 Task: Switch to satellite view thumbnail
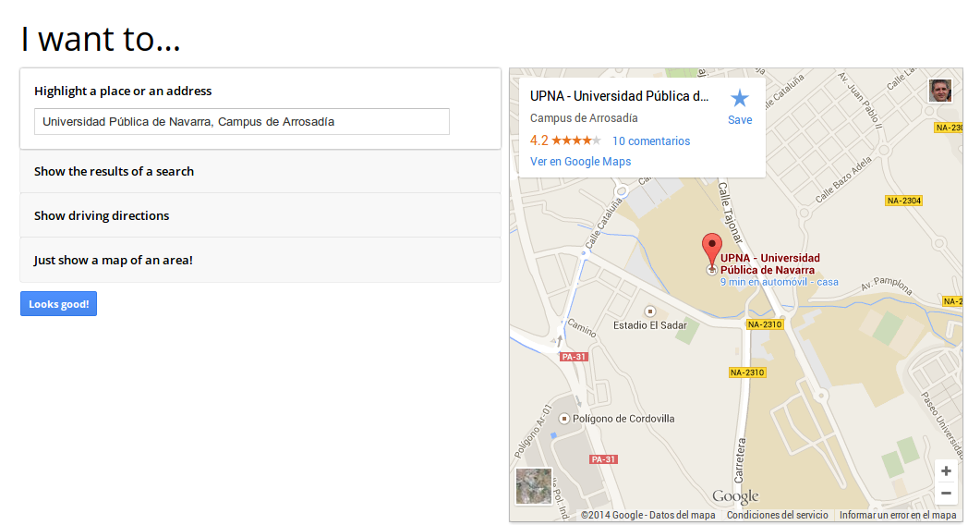click(x=534, y=486)
